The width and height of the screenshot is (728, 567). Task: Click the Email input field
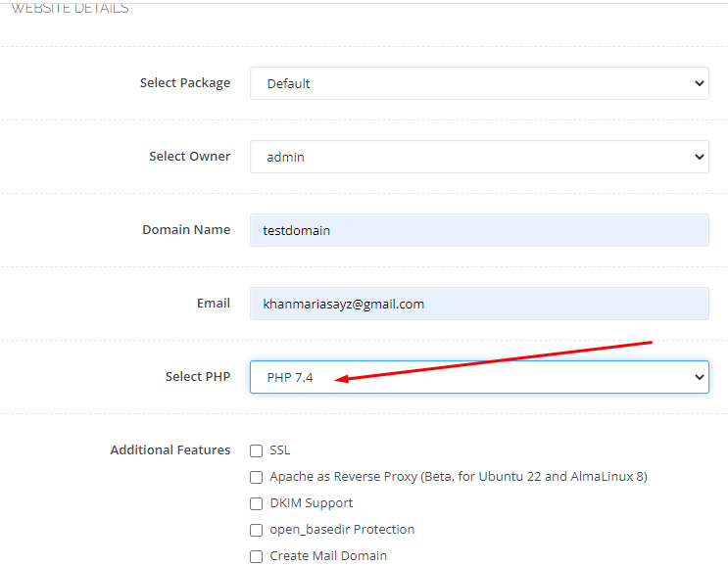(x=479, y=304)
